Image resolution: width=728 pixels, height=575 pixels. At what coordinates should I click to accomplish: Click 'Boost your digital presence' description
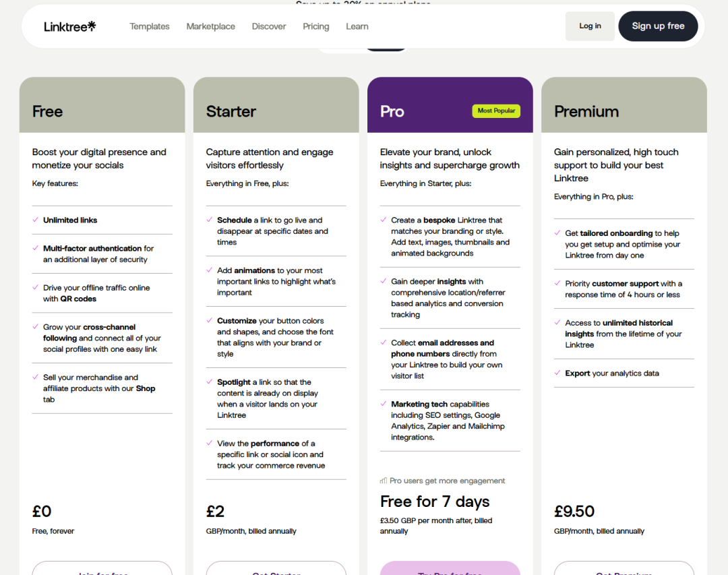tap(99, 158)
